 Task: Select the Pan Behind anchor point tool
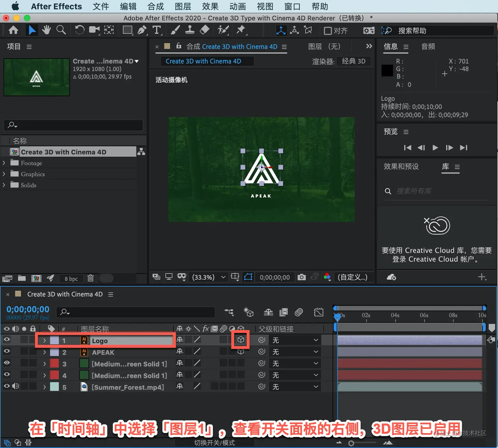[109, 30]
